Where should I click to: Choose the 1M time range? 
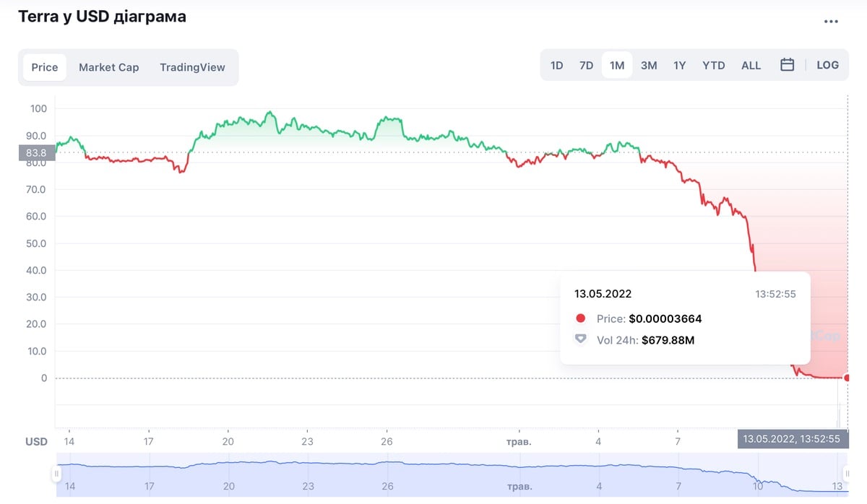coord(617,65)
